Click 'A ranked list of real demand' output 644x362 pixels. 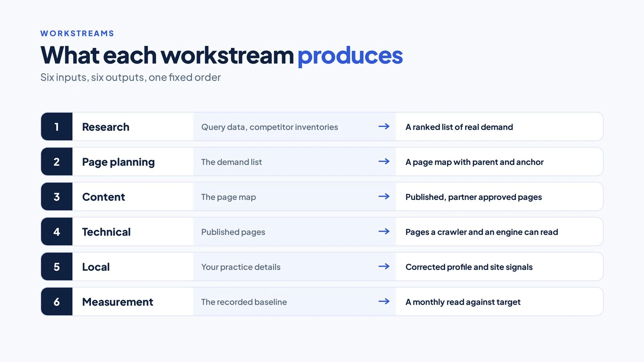[459, 127]
